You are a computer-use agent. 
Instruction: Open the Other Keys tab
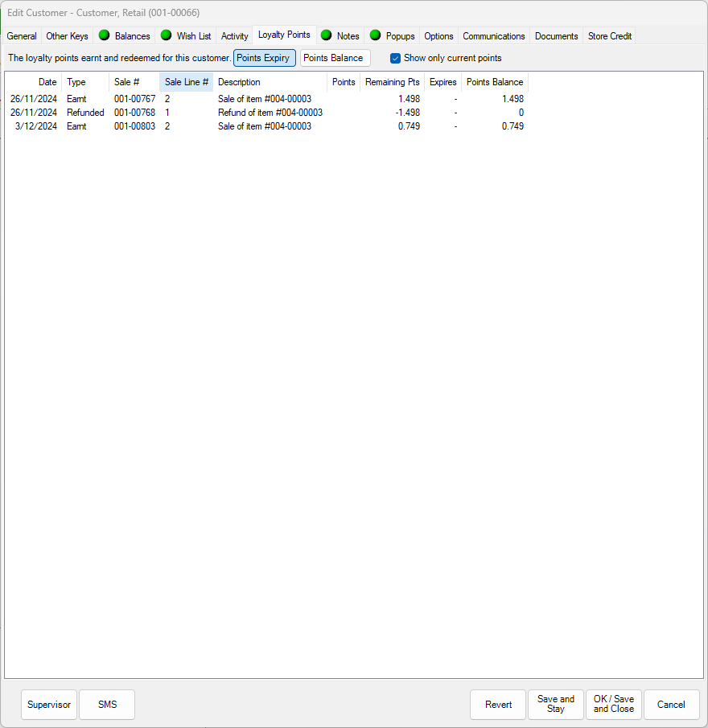point(67,35)
